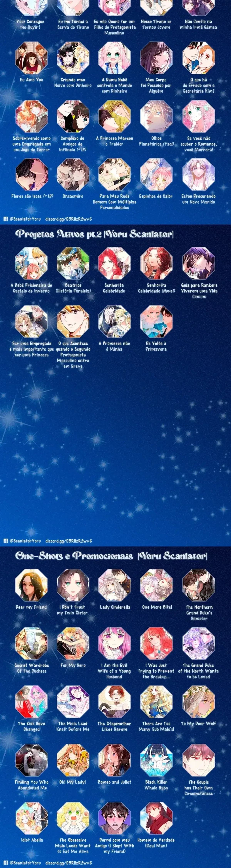Select the Flores são Iscas cover
Viewport: 231px width, 868px height.
pos(31,174)
